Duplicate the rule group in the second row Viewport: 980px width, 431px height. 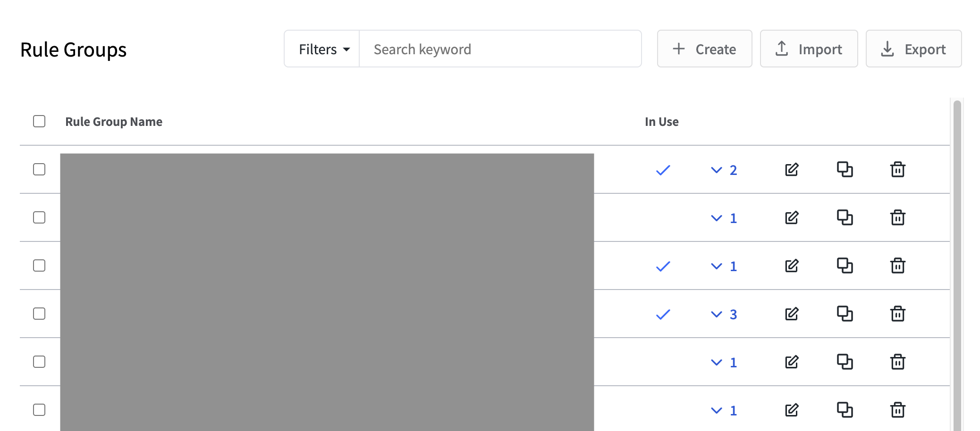[x=845, y=218]
